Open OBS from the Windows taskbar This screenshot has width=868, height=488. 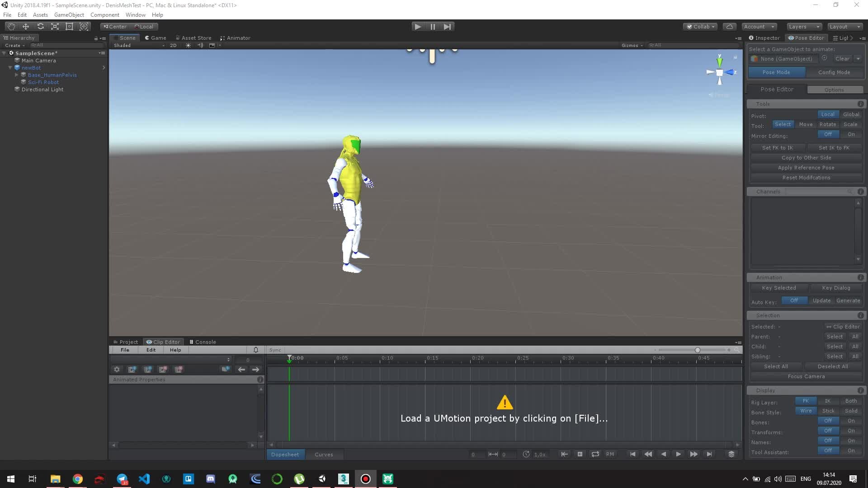coord(365,479)
